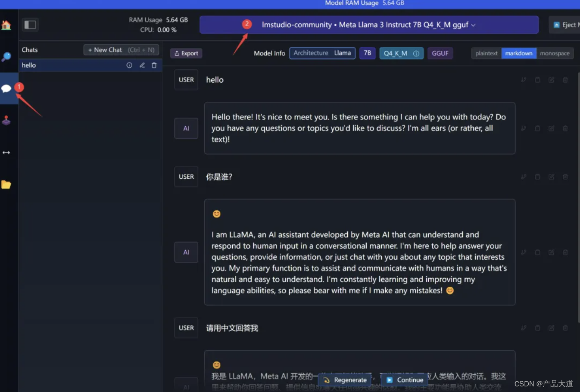Switch message rendering to monospace
Image resolution: width=580 pixels, height=392 pixels.
point(555,53)
